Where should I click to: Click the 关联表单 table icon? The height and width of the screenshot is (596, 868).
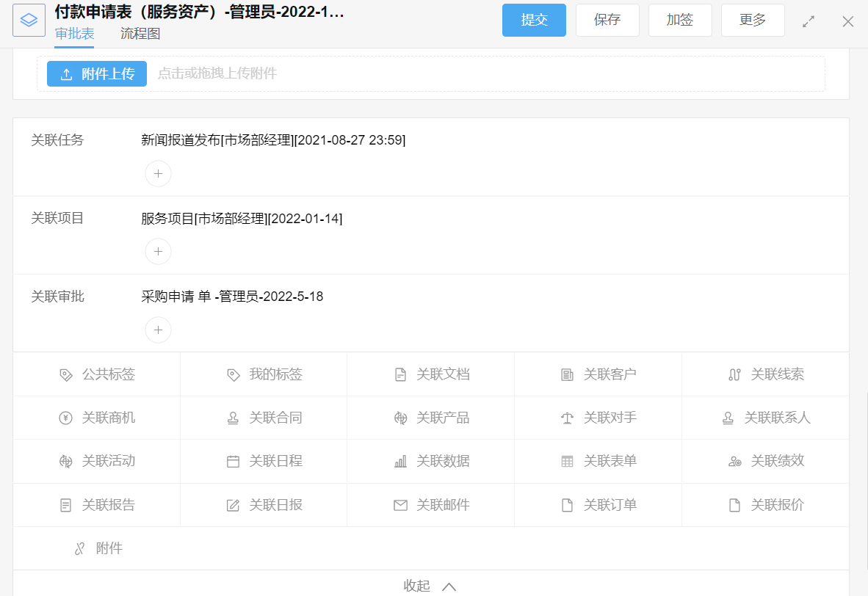[x=568, y=462]
